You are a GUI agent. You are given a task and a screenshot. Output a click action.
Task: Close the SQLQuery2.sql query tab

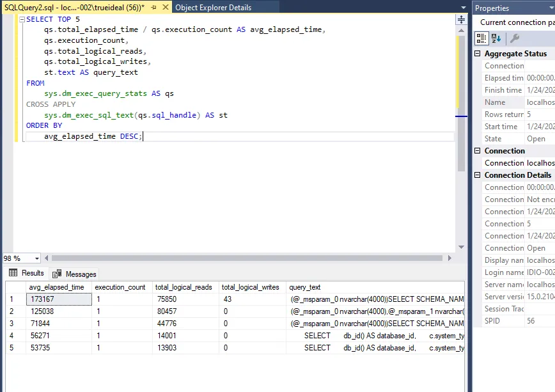[164, 8]
